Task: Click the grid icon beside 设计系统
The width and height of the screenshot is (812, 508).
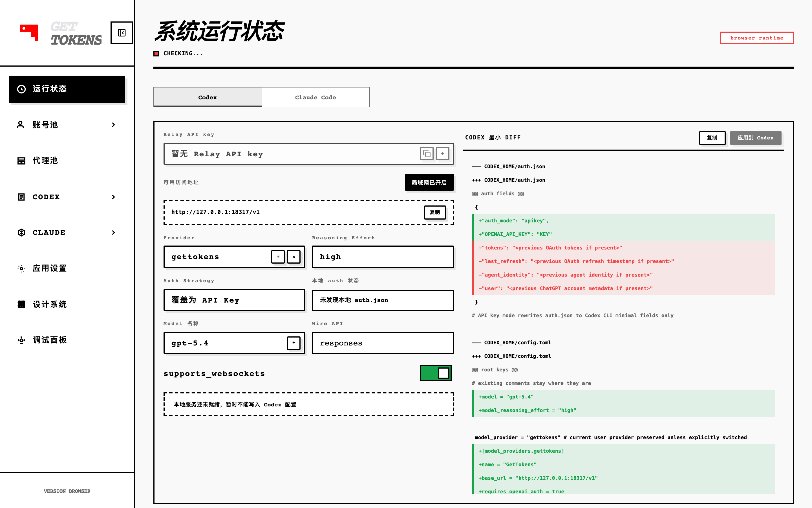Action: click(x=21, y=305)
